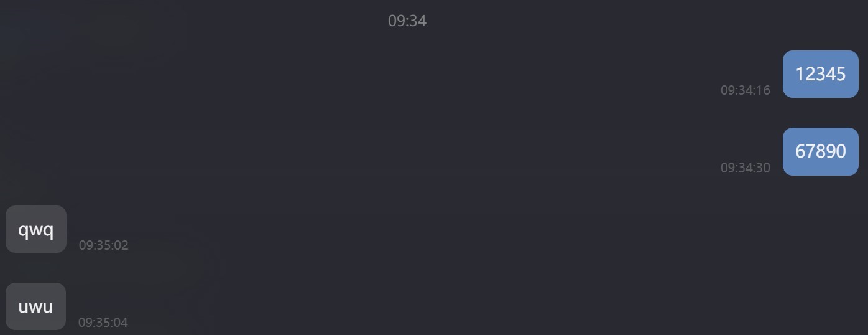The image size is (868, 335).
Task: Choose the incoming message received at 09:35:02
Action: click(36, 229)
